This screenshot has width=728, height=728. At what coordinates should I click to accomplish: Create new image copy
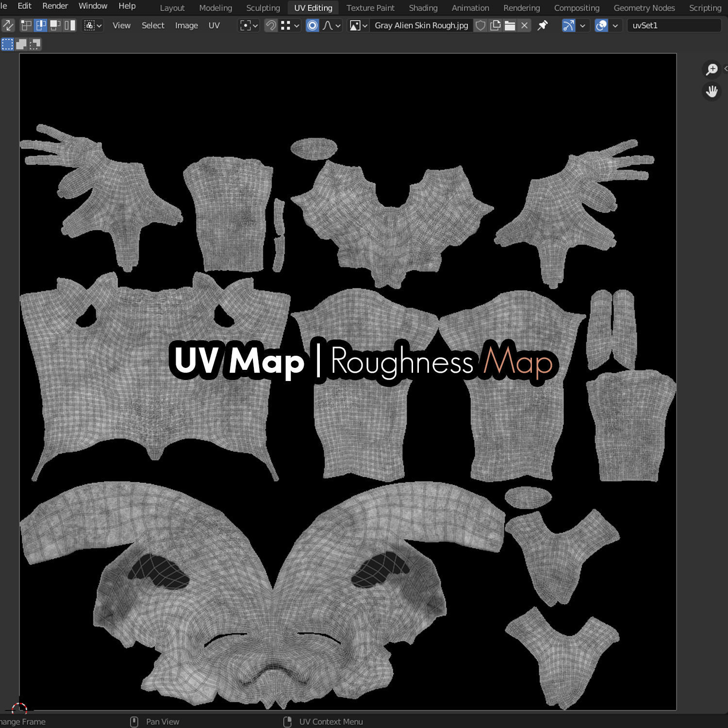(495, 25)
